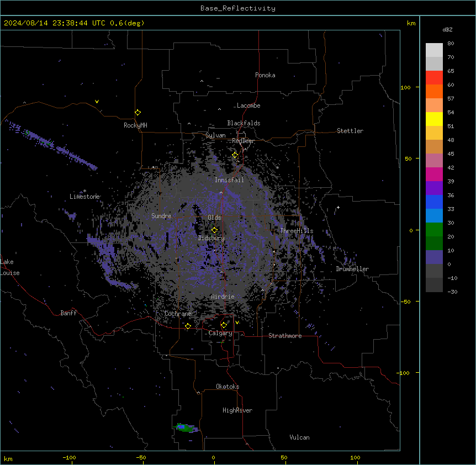The width and height of the screenshot is (476, 465).
Task: Click the RedDeer label
Action: click(x=243, y=141)
